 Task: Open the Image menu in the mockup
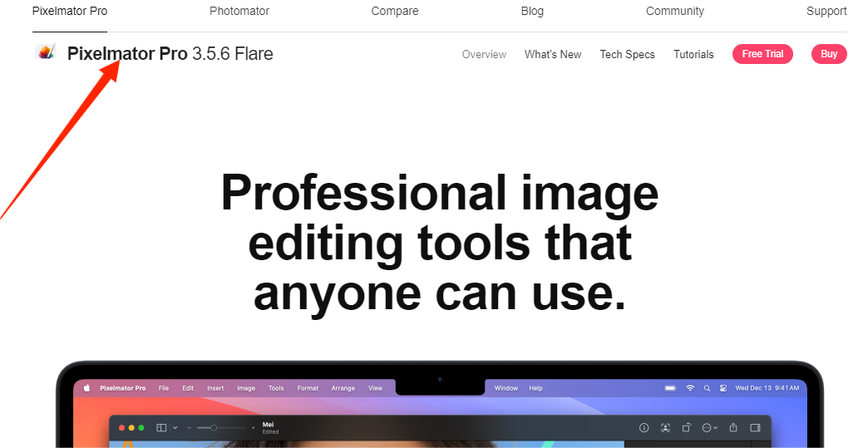[246, 388]
